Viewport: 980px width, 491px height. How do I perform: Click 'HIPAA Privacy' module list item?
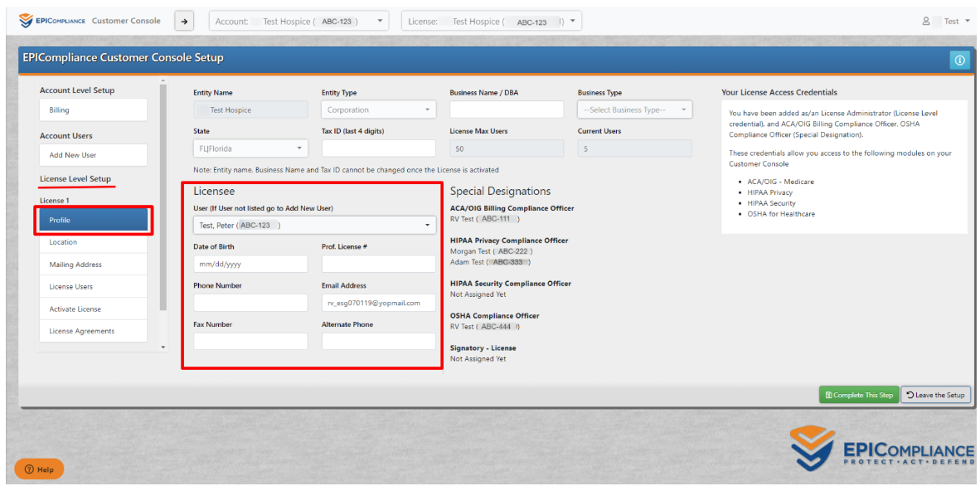(770, 192)
